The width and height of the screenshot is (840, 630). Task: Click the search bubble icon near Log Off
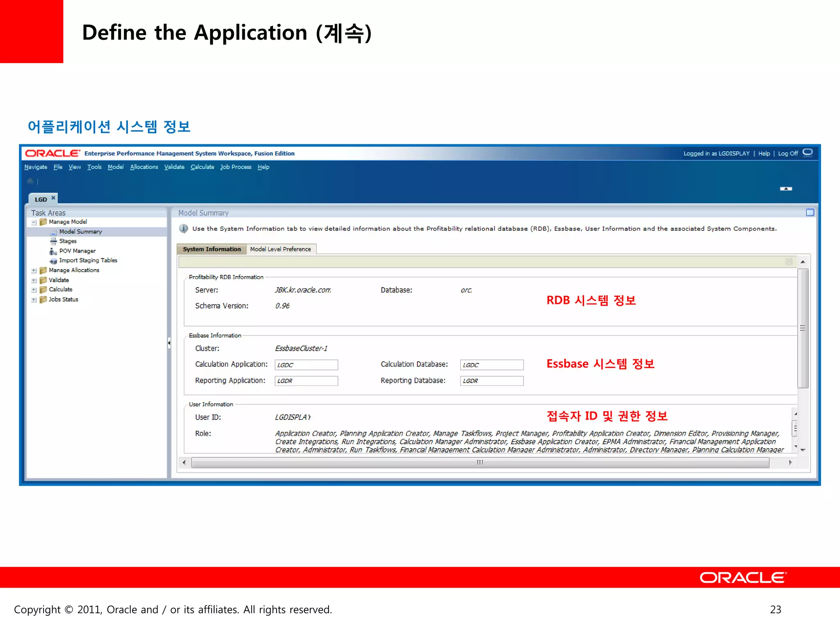click(x=808, y=153)
